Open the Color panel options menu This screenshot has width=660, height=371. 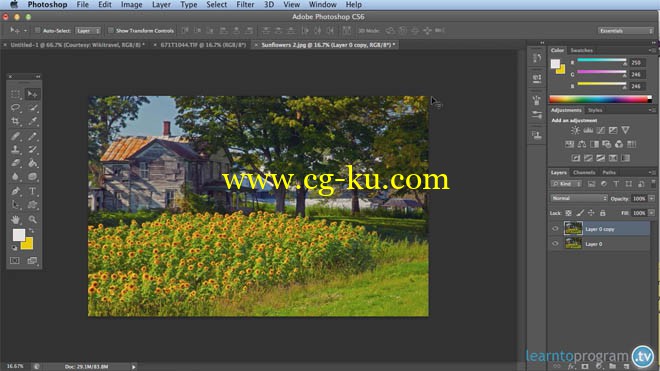click(652, 50)
